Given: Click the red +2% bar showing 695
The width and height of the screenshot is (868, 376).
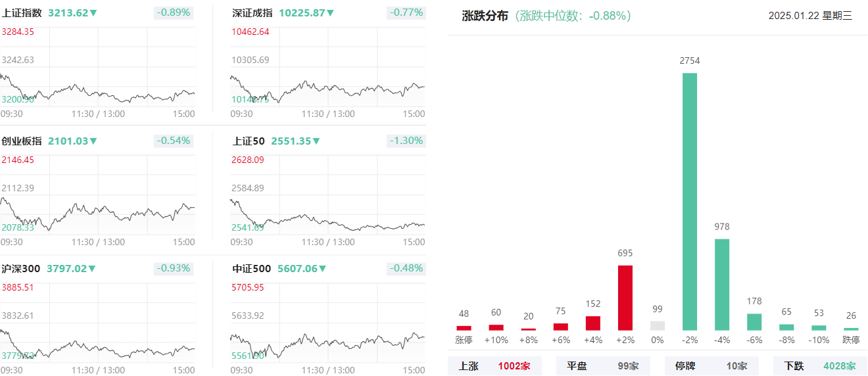Looking at the screenshot, I should pos(625,298).
